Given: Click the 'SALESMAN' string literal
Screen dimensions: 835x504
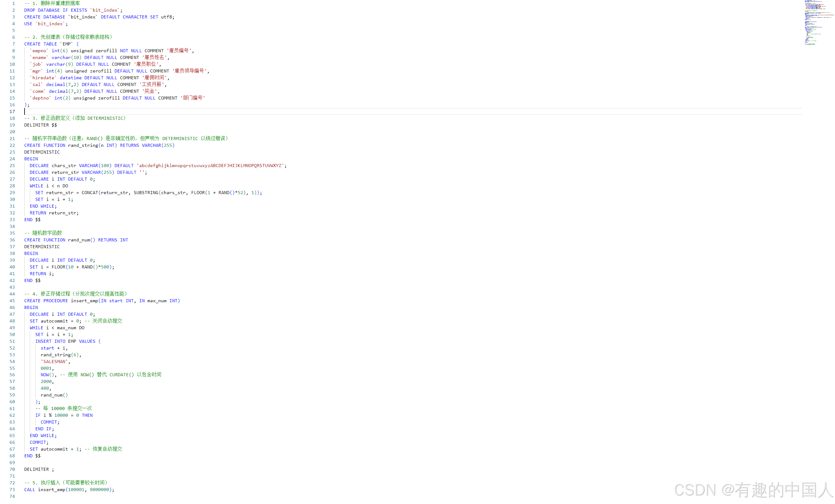Looking at the screenshot, I should click(54, 362).
